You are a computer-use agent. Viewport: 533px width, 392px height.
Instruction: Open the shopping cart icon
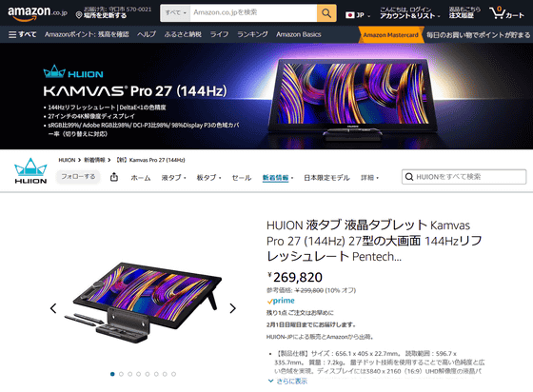tap(506, 13)
